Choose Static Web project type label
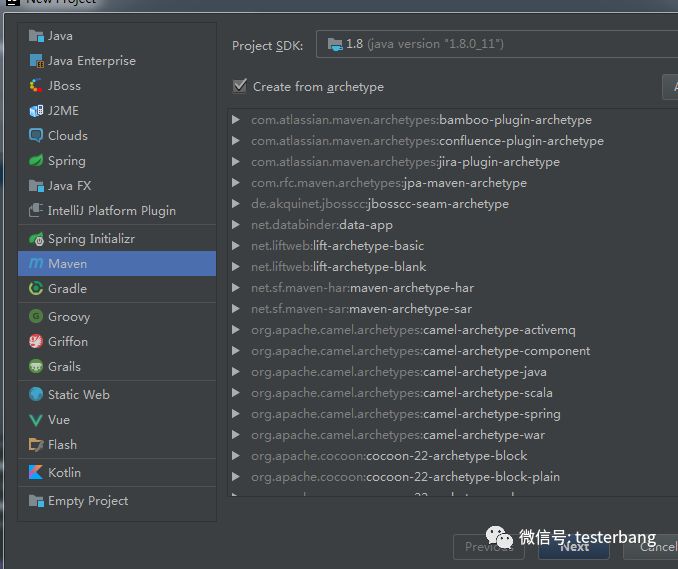The width and height of the screenshot is (678, 569). click(x=79, y=394)
